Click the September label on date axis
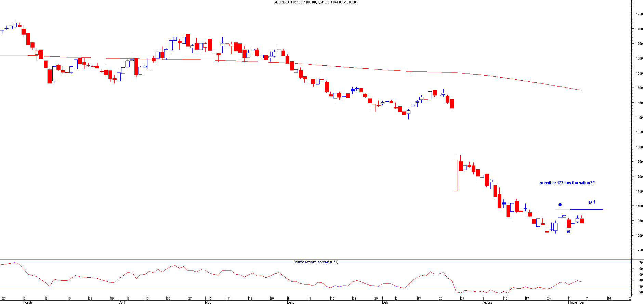 point(577,302)
